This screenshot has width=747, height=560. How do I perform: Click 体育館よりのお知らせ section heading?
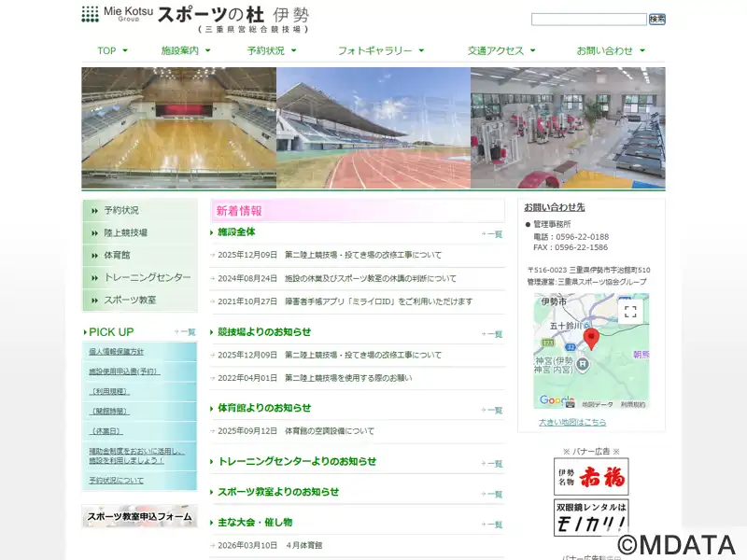click(x=264, y=408)
